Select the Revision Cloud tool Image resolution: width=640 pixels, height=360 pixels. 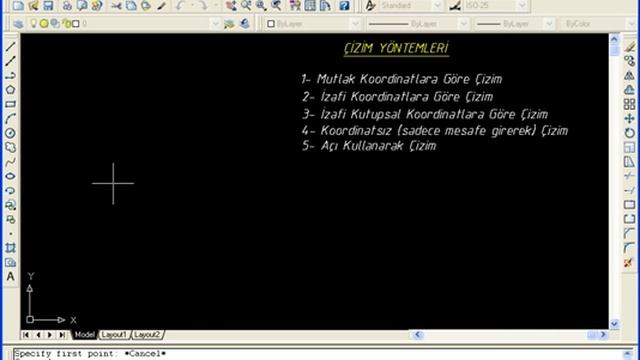(10, 147)
